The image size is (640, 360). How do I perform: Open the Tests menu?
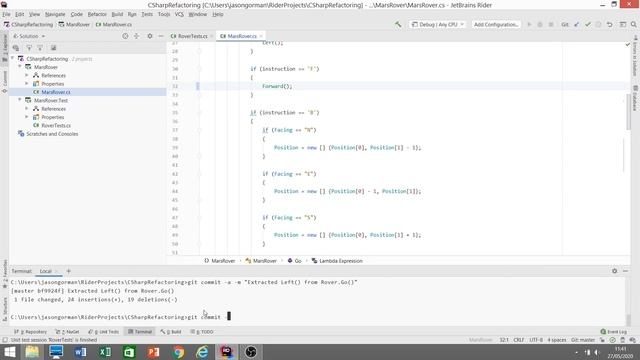147,14
